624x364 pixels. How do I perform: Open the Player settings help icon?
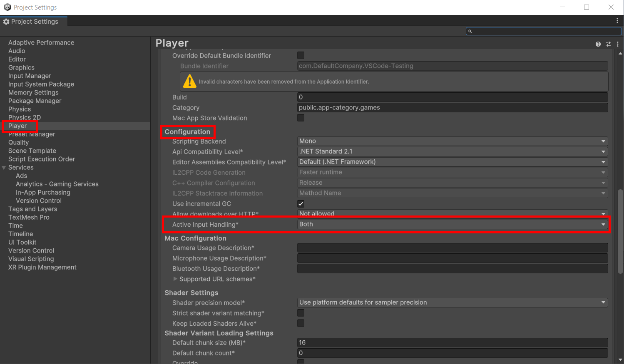(598, 44)
